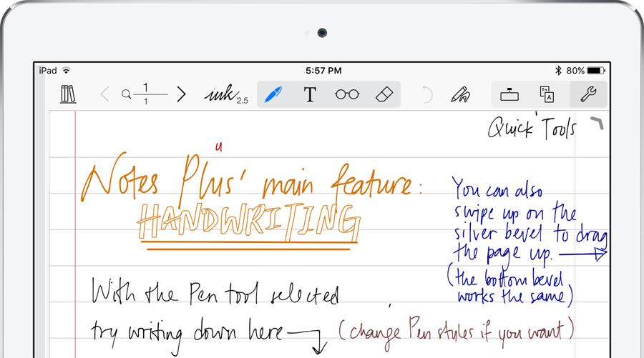Tap the iPad Wi-Fi status icon
The image size is (644, 358).
(x=66, y=71)
